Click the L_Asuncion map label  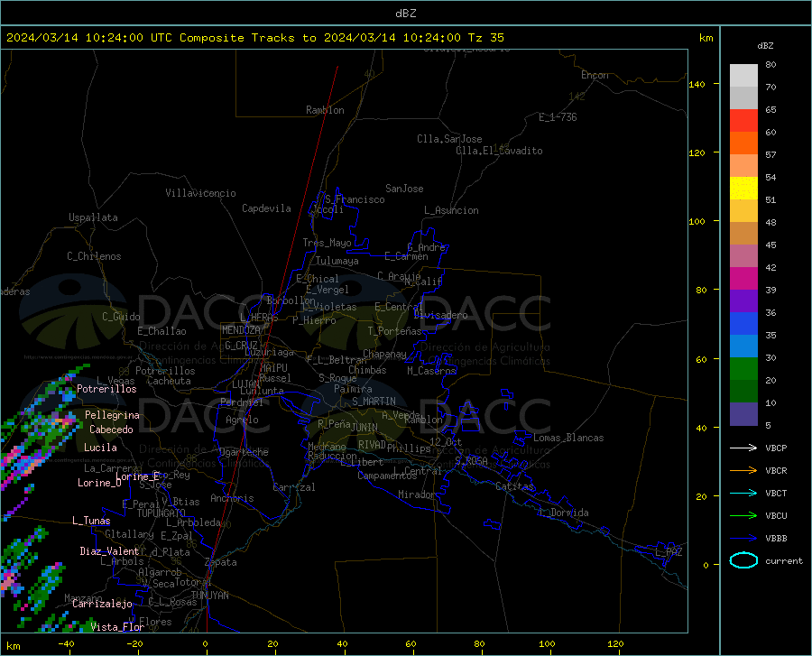[451, 210]
